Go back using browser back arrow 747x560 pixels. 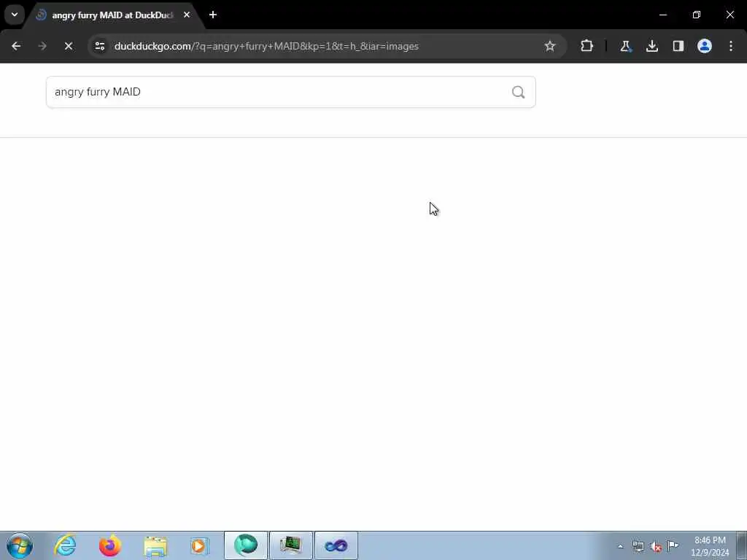[x=16, y=46]
